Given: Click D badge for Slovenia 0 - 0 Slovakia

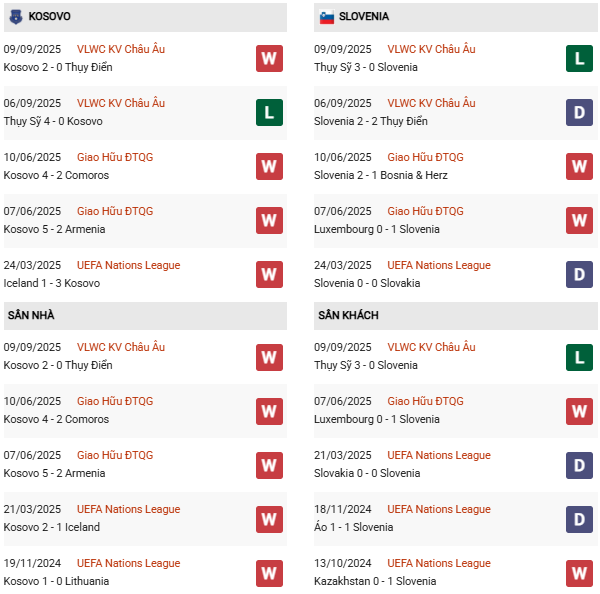Looking at the screenshot, I should click(579, 274).
